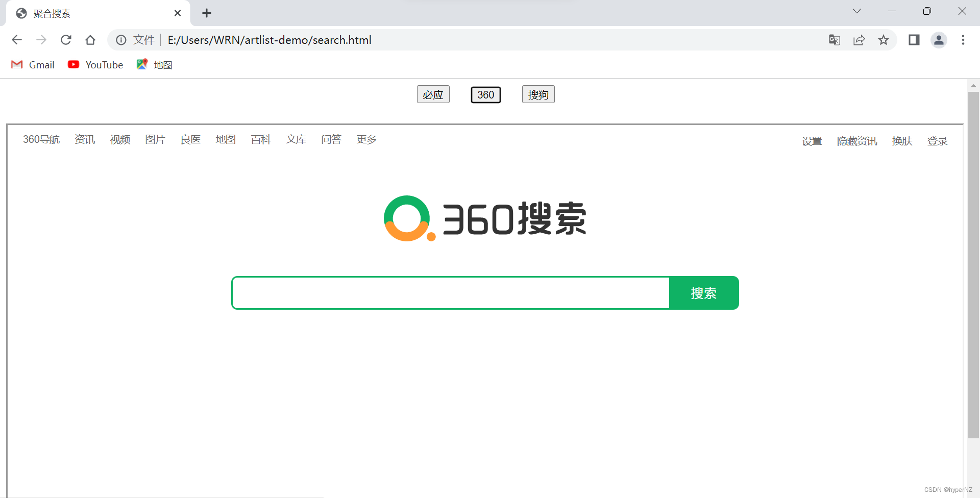Open 360导航 link
Image resolution: width=980 pixels, height=498 pixels.
tap(41, 139)
